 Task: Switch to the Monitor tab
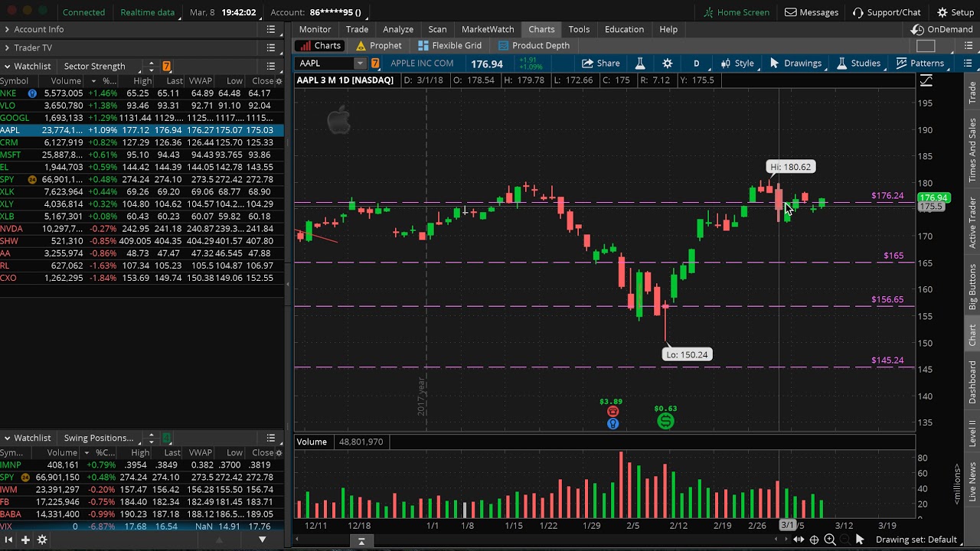315,29
